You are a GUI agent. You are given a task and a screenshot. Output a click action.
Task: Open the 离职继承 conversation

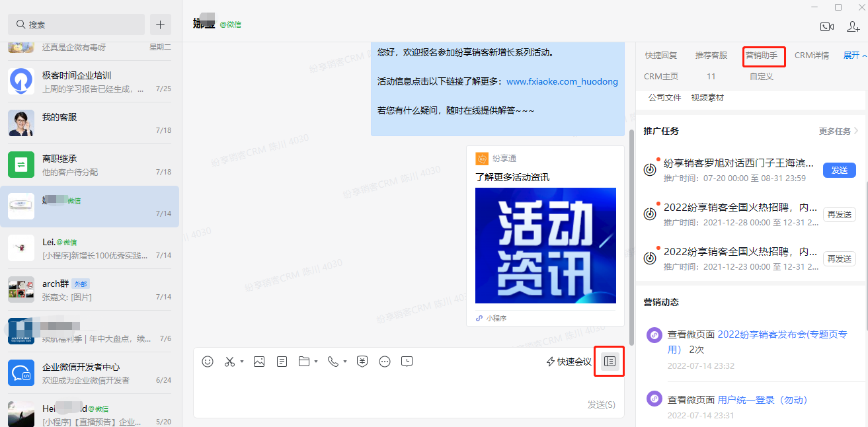[x=91, y=165]
